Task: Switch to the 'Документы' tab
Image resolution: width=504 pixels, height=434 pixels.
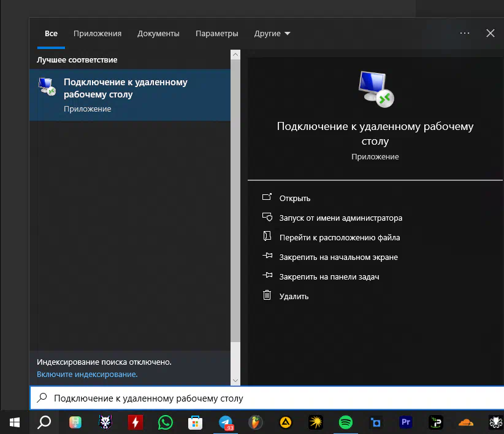Action: (x=158, y=34)
